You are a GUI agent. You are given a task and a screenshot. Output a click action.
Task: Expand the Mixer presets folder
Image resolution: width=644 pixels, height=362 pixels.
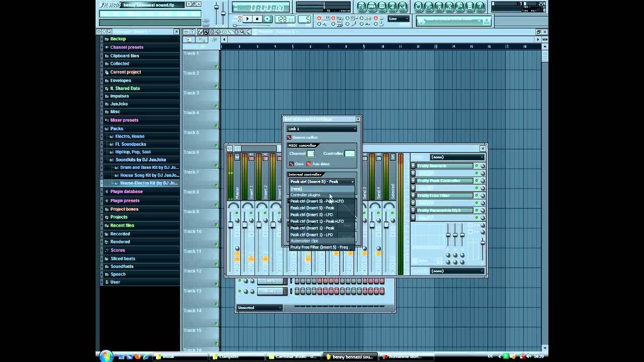[x=124, y=120]
